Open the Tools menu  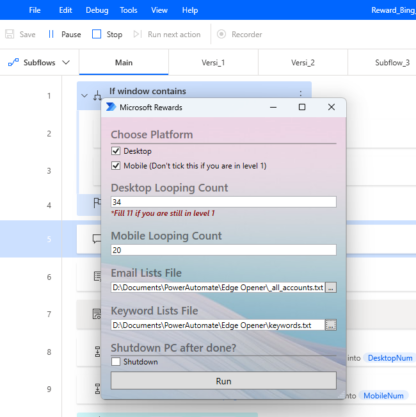point(128,10)
